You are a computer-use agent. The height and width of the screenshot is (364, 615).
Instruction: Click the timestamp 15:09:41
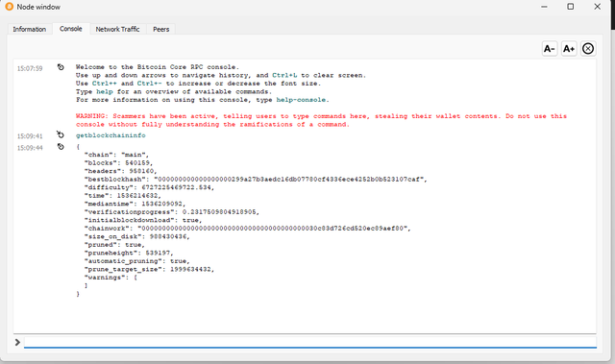(30, 136)
